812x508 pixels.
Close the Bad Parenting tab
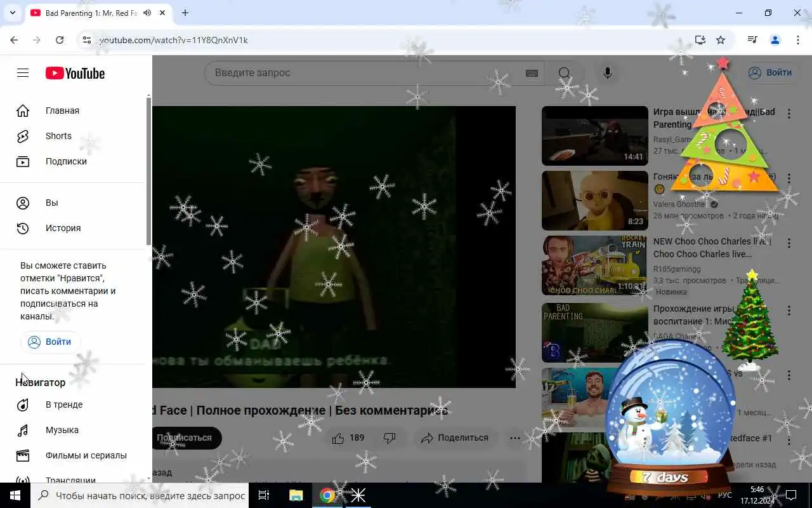pyautogui.click(x=163, y=13)
